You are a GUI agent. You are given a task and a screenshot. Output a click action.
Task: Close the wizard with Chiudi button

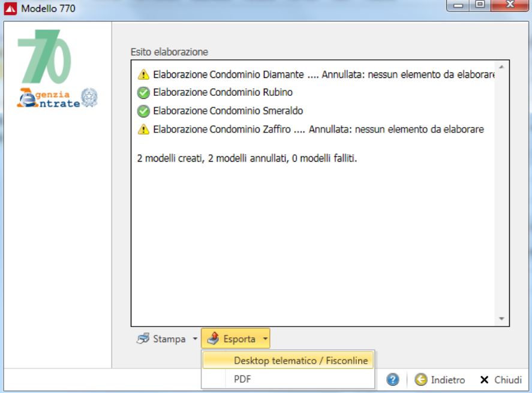coord(501,380)
